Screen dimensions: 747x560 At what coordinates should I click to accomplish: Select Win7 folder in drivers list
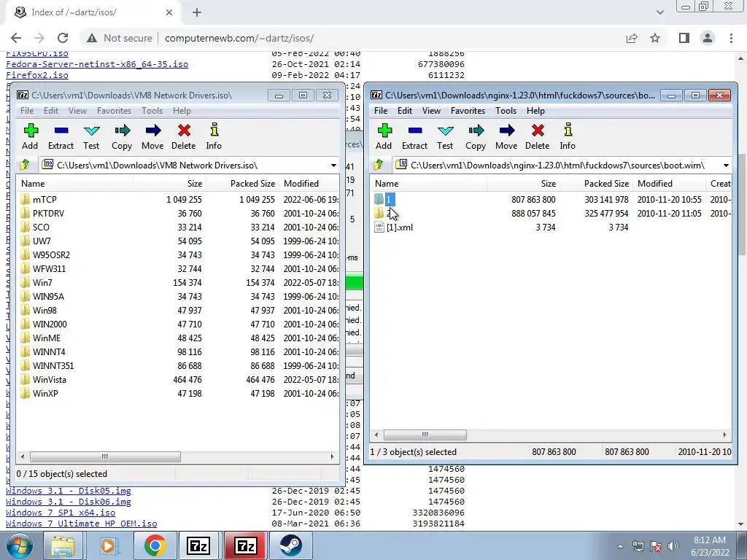coord(42,283)
